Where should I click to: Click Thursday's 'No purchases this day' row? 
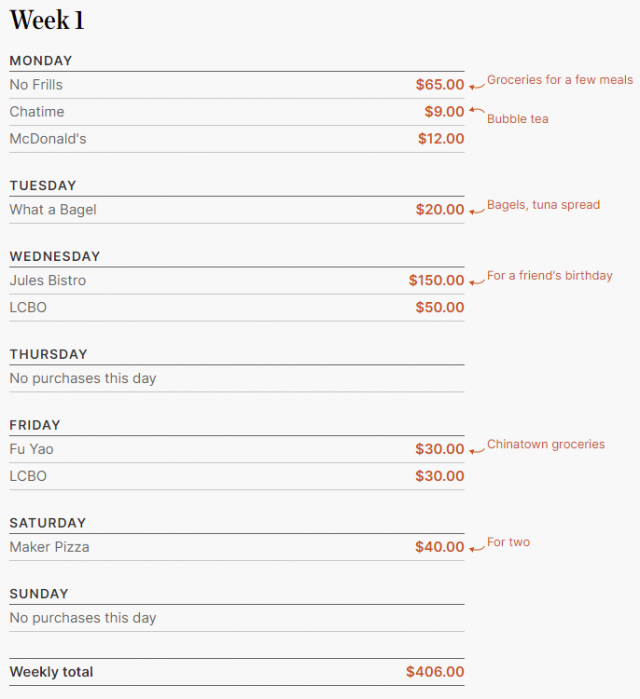coord(237,378)
